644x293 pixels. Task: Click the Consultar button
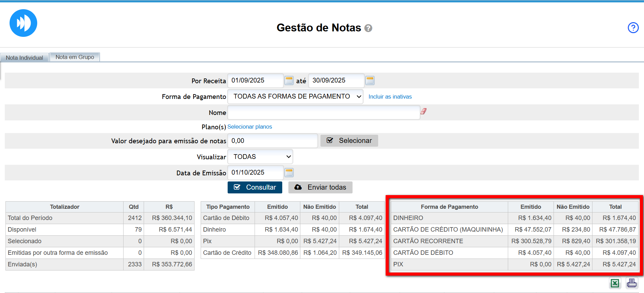tap(255, 187)
